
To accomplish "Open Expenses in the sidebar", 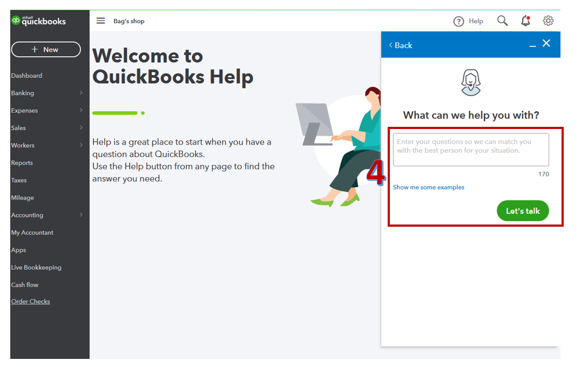I will click(24, 111).
